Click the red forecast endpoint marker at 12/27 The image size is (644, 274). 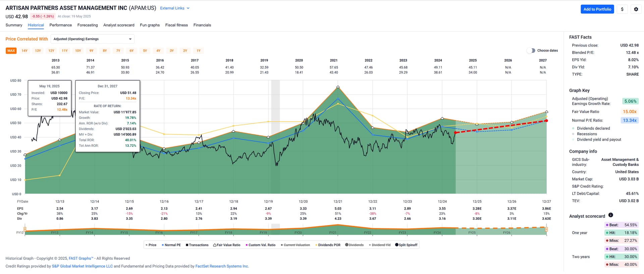pyautogui.click(x=546, y=121)
